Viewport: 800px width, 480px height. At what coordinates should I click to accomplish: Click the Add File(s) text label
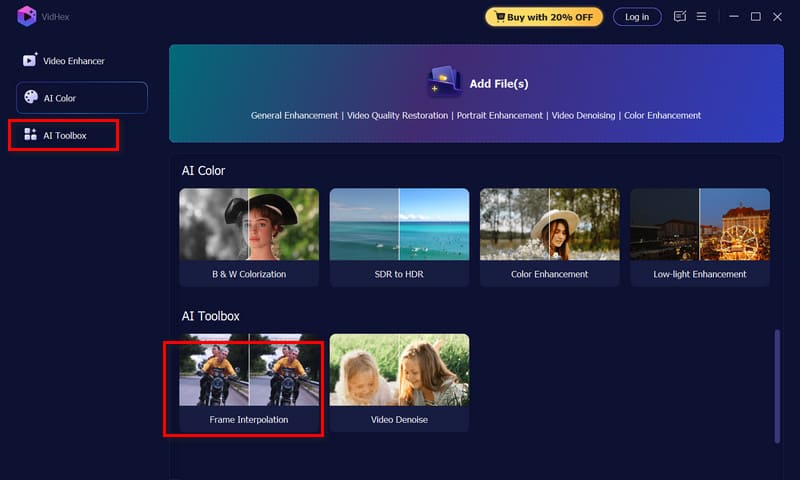pos(499,84)
